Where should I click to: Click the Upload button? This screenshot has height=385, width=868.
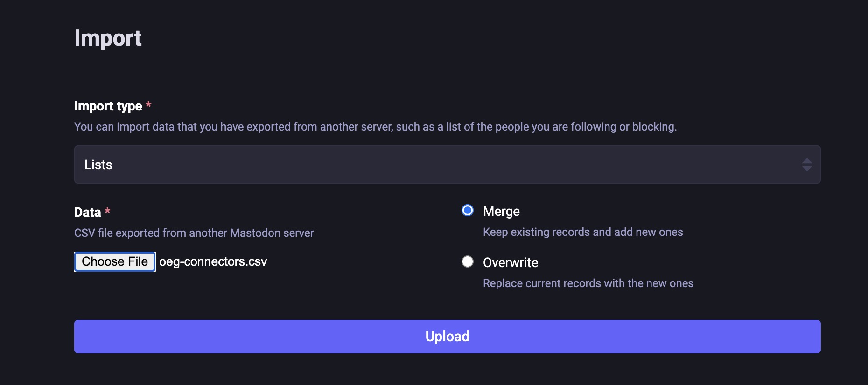pos(447,337)
